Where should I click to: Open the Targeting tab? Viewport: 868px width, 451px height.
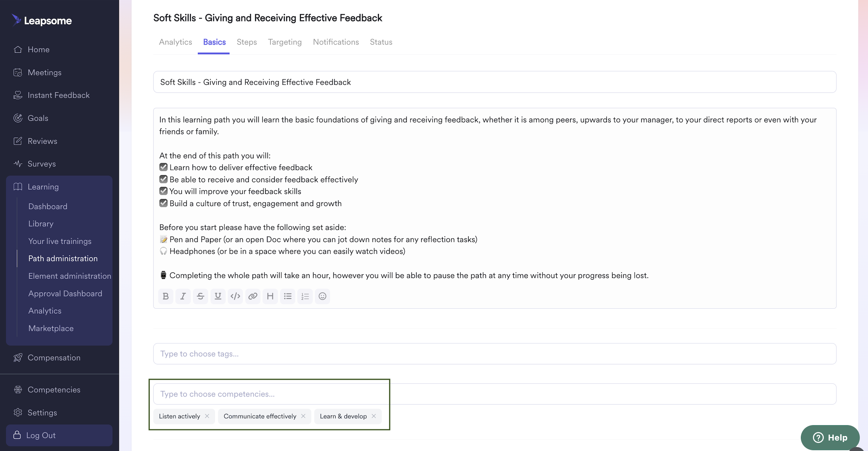click(285, 42)
